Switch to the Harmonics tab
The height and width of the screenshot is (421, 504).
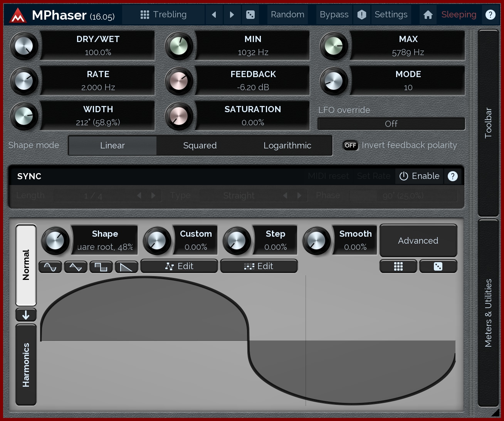pyautogui.click(x=26, y=365)
